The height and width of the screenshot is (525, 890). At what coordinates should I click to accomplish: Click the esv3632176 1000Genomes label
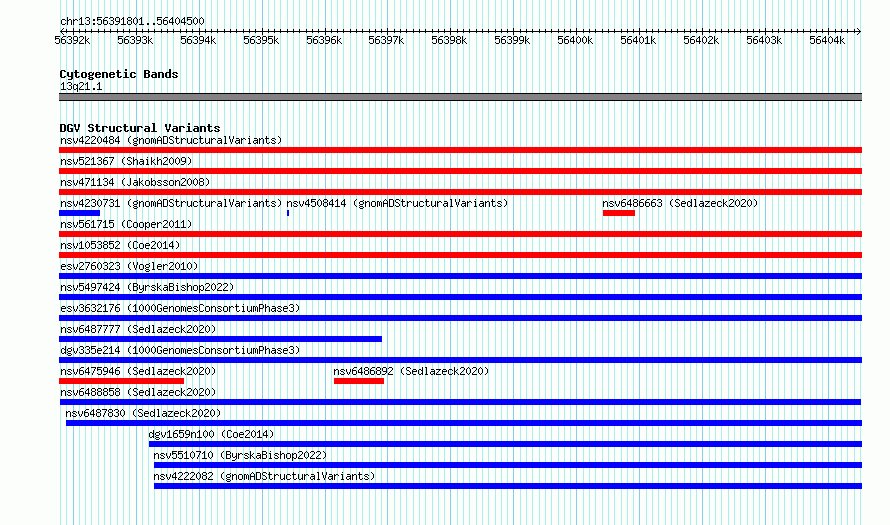(x=180, y=308)
